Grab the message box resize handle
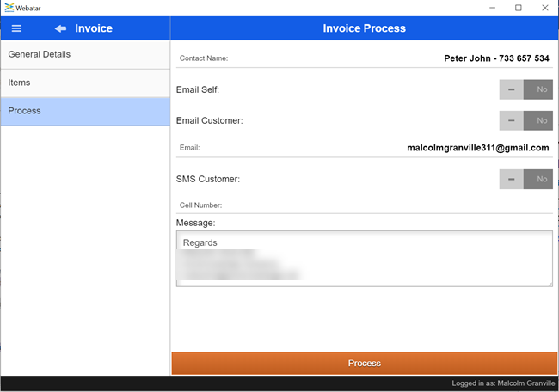 coord(548,282)
